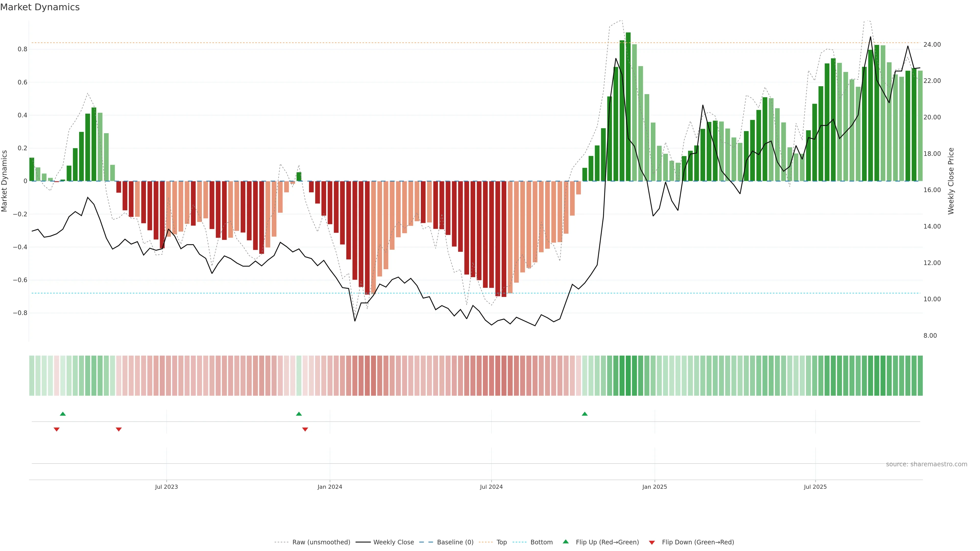This screenshot has height=551, width=980.
Task: Click the Jan 2025 x-axis label
Action: [654, 487]
